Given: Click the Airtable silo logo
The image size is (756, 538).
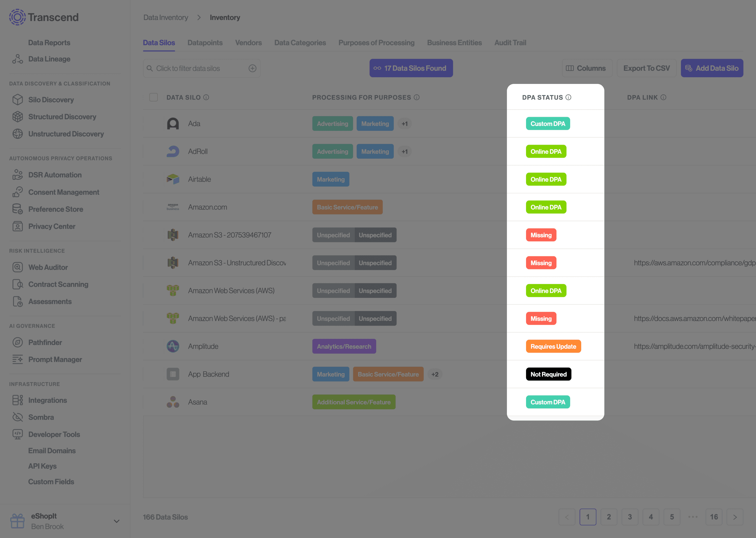Looking at the screenshot, I should (173, 179).
